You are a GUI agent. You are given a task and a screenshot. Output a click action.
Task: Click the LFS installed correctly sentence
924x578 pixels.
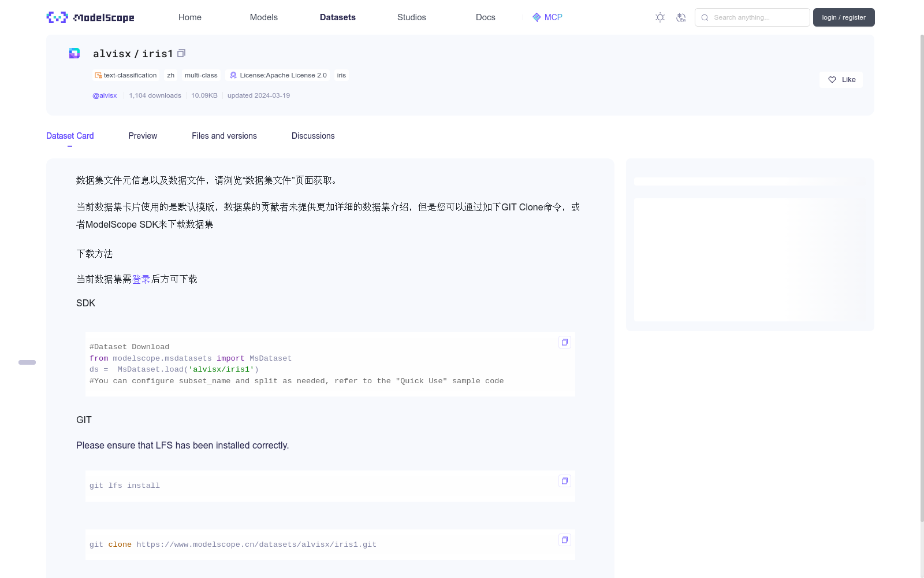pyautogui.click(x=182, y=445)
